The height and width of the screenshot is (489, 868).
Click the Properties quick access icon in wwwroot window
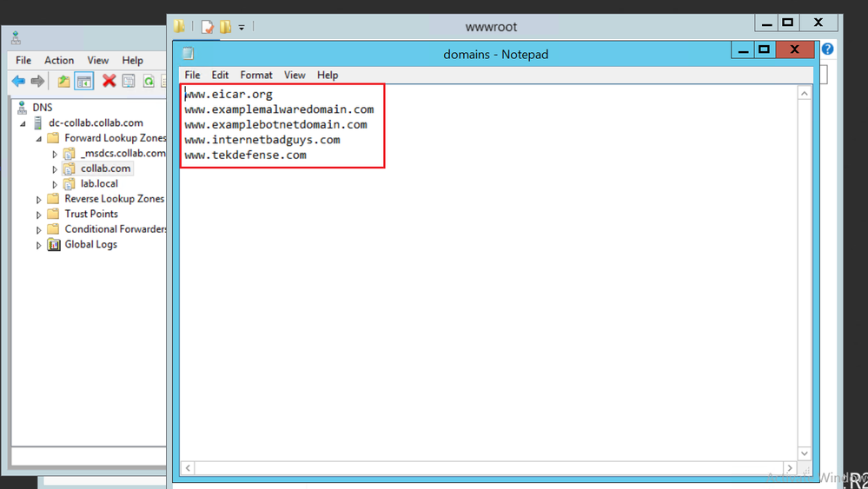point(208,27)
